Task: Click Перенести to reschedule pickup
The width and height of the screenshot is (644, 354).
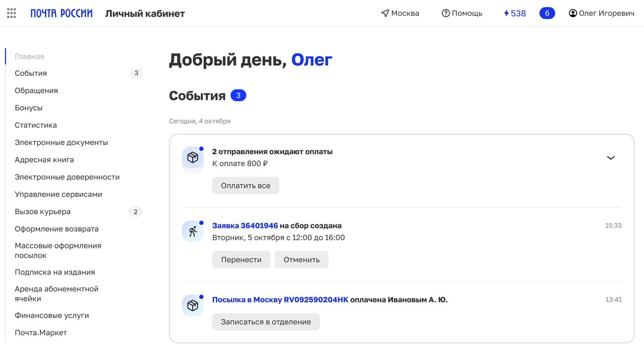Action: click(241, 260)
